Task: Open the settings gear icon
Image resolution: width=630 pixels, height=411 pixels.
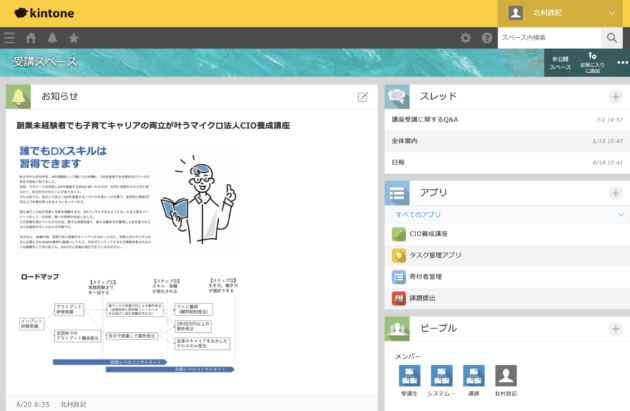Action: click(466, 38)
